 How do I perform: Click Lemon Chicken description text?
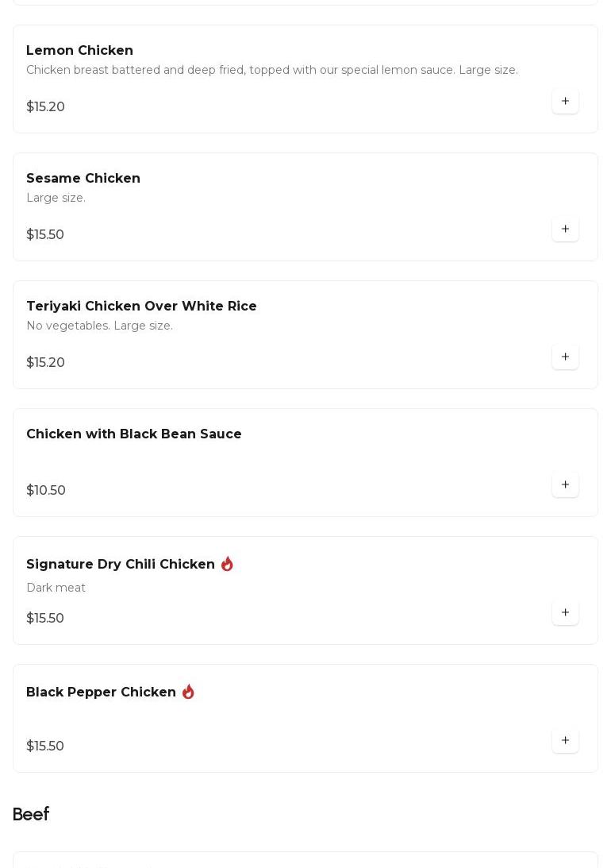[272, 71]
